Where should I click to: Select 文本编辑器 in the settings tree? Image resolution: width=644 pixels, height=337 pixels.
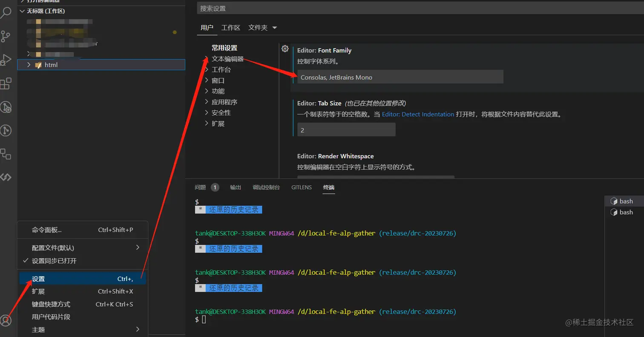click(227, 59)
